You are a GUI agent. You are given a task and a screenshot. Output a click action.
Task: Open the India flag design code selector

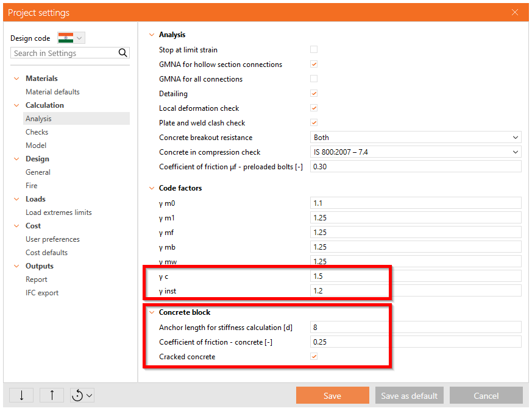[x=71, y=38]
